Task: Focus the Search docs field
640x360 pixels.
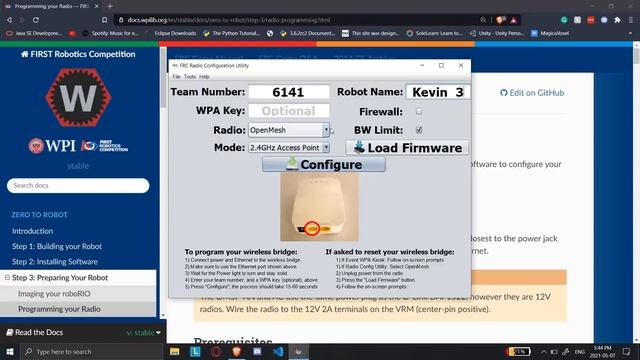Action: [78, 185]
